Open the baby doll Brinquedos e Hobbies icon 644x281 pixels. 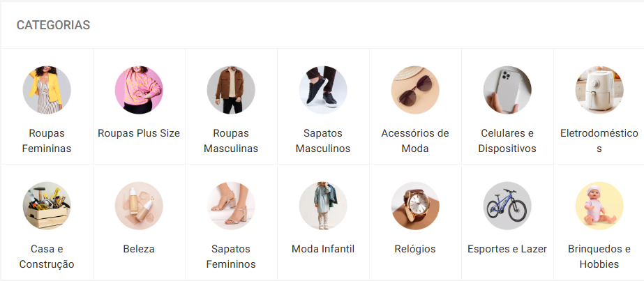599,206
